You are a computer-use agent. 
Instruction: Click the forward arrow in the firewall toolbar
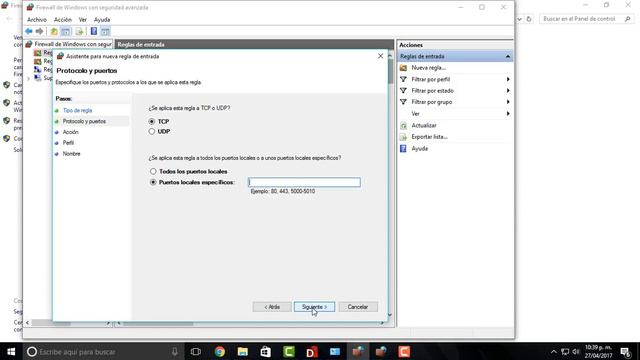point(39,31)
